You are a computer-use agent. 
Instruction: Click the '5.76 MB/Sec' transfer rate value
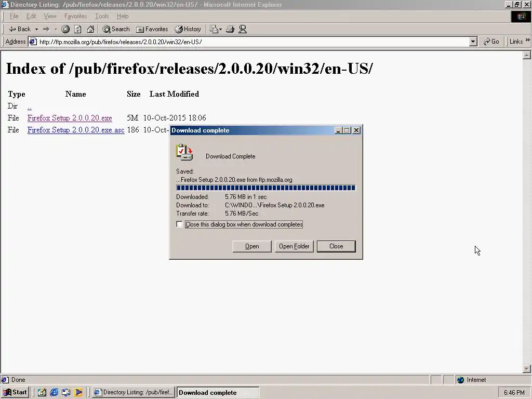242,214
